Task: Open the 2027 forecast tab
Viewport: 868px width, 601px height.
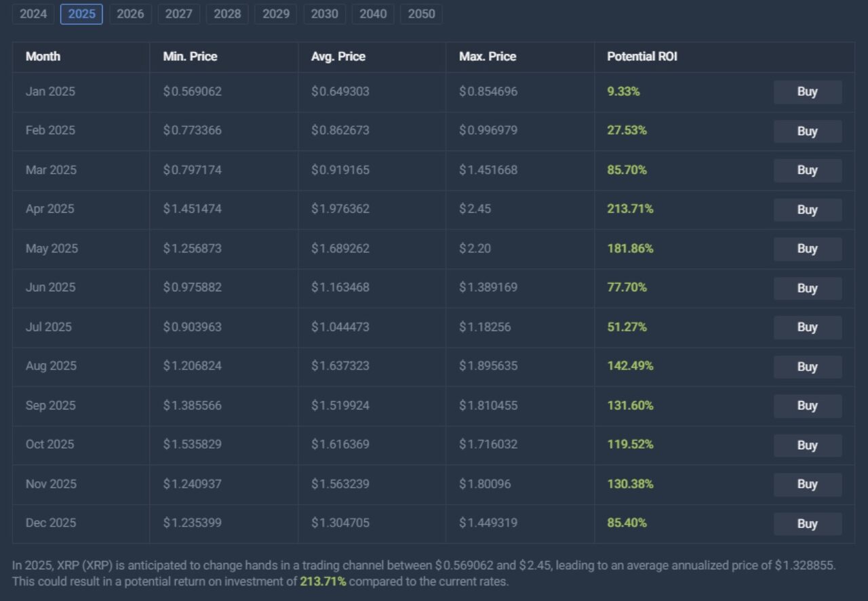Action: [179, 14]
